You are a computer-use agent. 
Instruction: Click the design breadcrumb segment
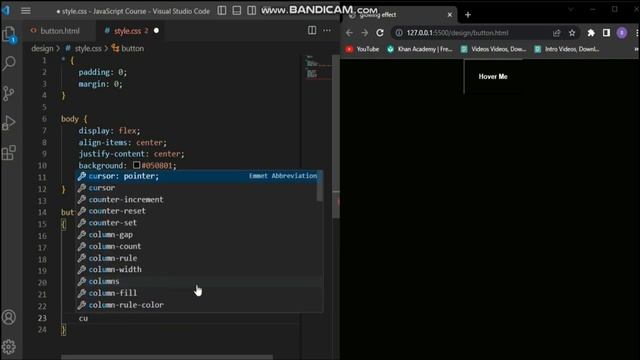(x=42, y=49)
